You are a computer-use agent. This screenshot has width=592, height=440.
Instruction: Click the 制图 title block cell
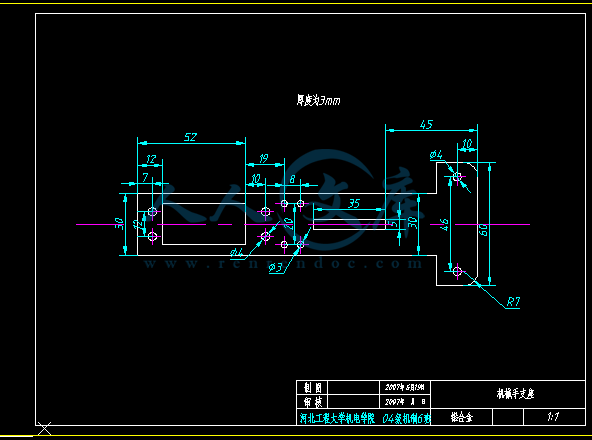(x=313, y=388)
